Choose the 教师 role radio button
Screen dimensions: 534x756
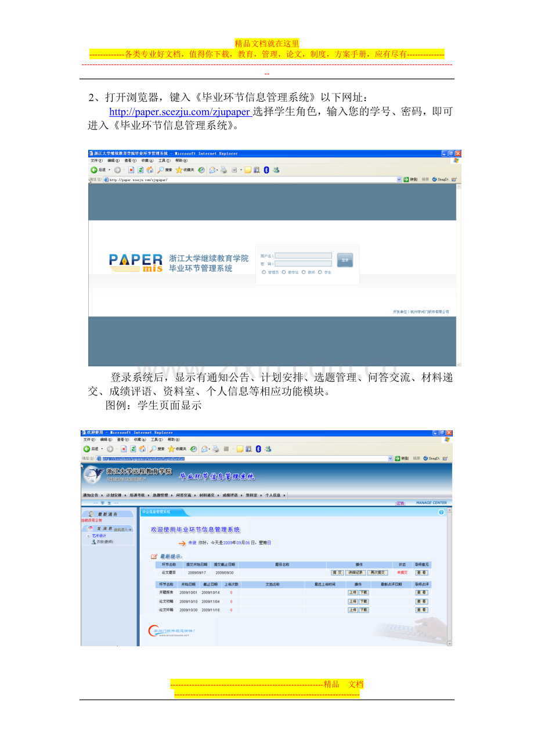(304, 272)
